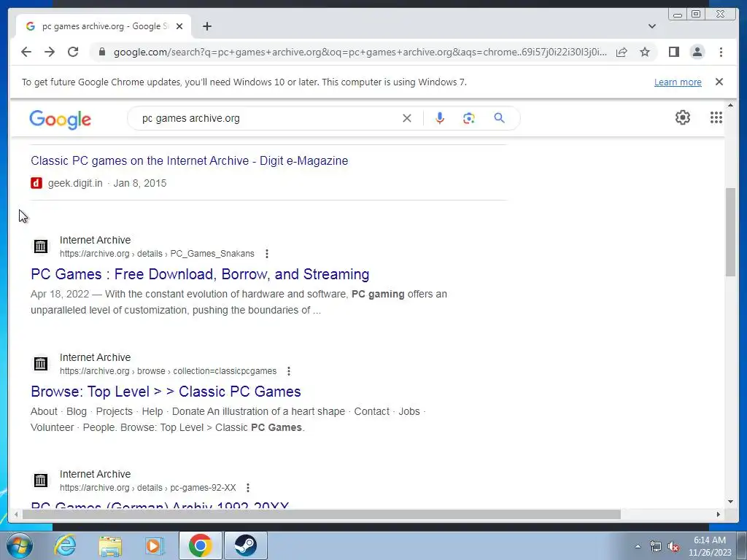Start a voice search with the microphone
The image size is (747, 560).
click(440, 118)
